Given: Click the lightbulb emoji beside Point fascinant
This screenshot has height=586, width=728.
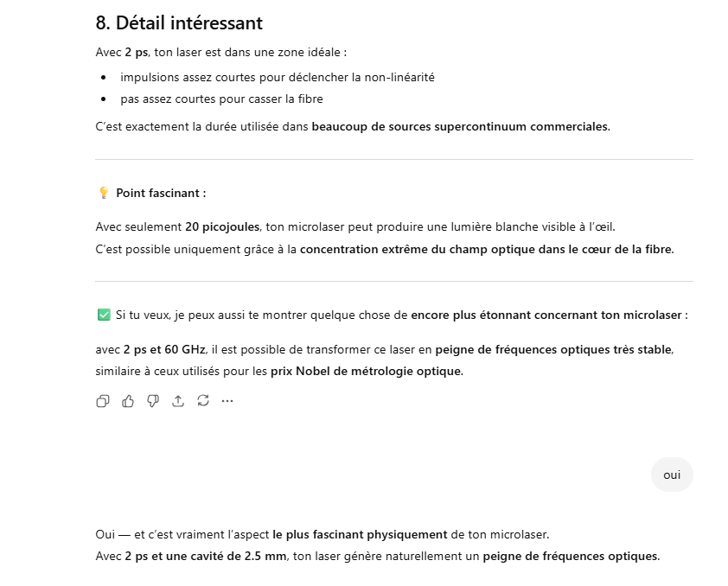Looking at the screenshot, I should coord(104,193).
